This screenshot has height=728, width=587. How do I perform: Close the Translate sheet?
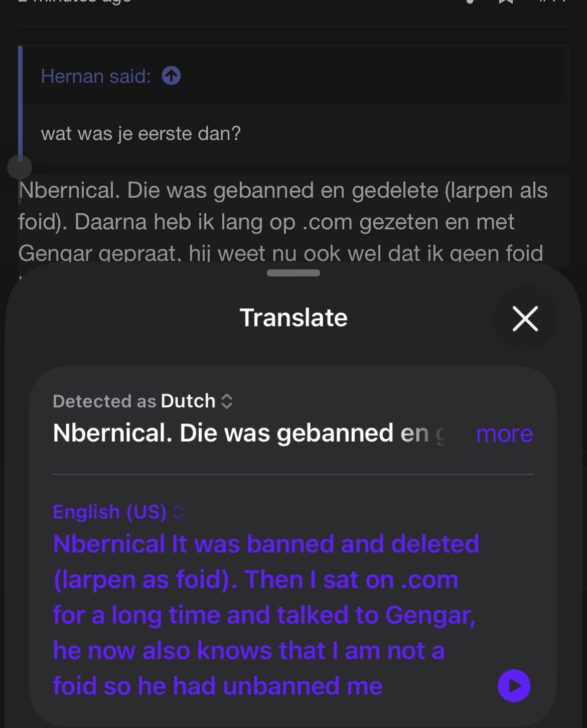525,319
